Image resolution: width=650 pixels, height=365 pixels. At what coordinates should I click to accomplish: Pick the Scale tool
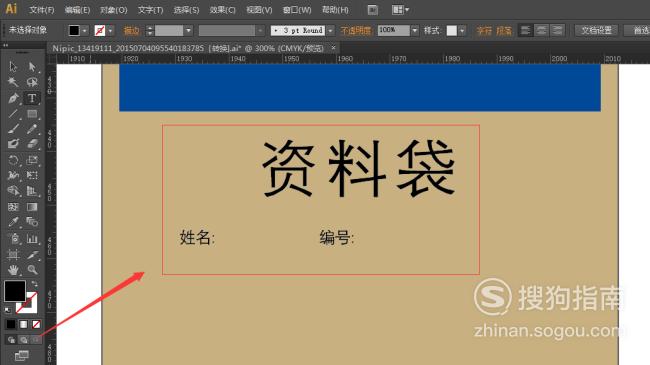click(32, 160)
